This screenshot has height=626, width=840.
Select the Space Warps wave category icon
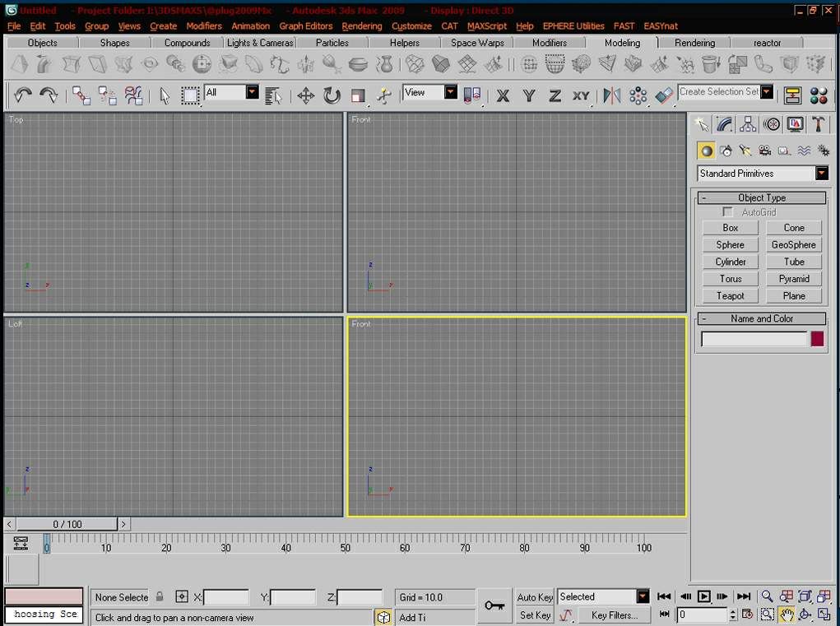click(804, 151)
